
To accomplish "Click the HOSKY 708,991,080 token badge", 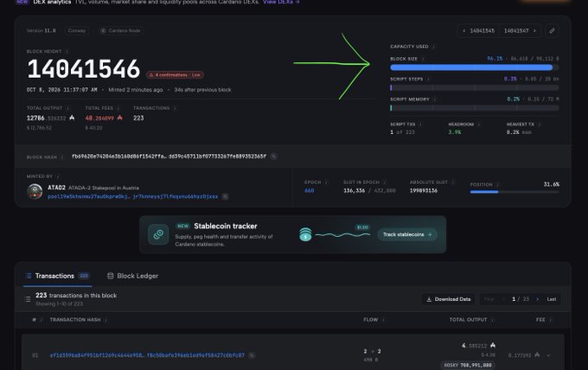I will click(468, 365).
